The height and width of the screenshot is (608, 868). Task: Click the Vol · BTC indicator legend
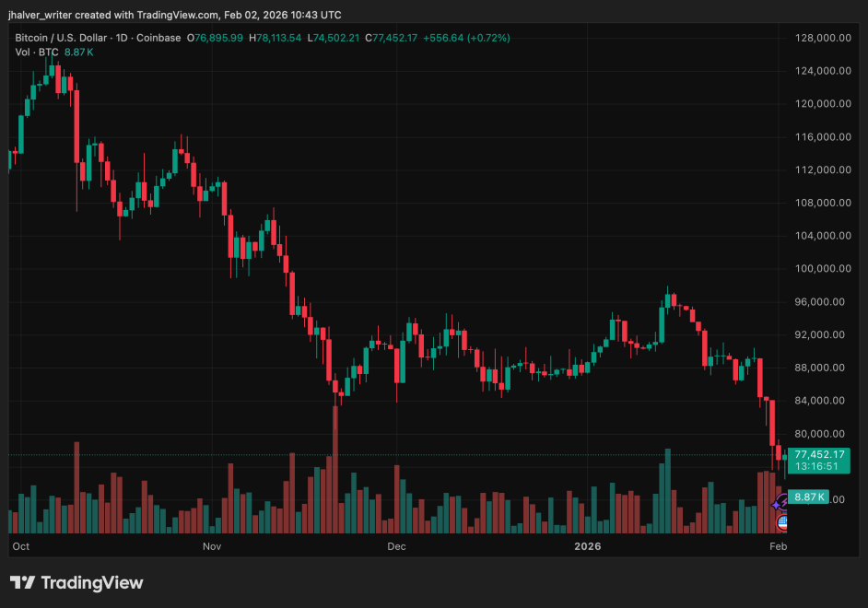(37, 53)
